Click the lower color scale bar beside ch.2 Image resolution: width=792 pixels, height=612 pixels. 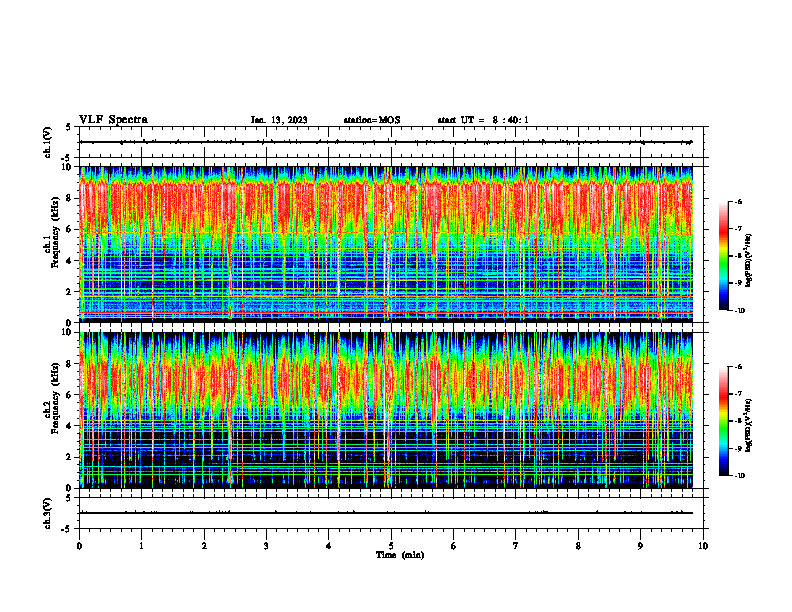[x=723, y=421]
